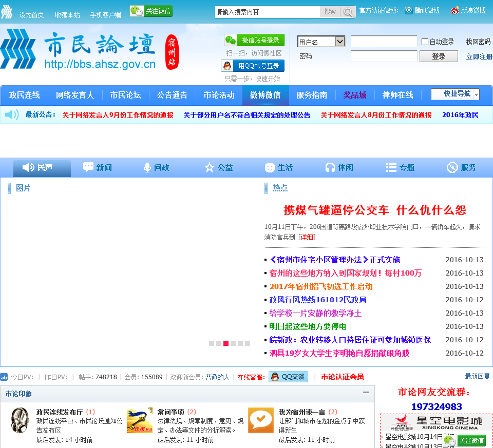Open 明日起这些地方要停电 article

(x=308, y=326)
